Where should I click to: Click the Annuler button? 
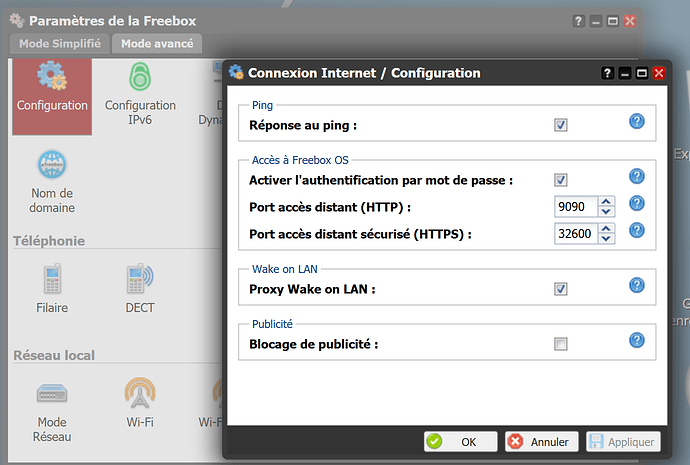point(542,441)
